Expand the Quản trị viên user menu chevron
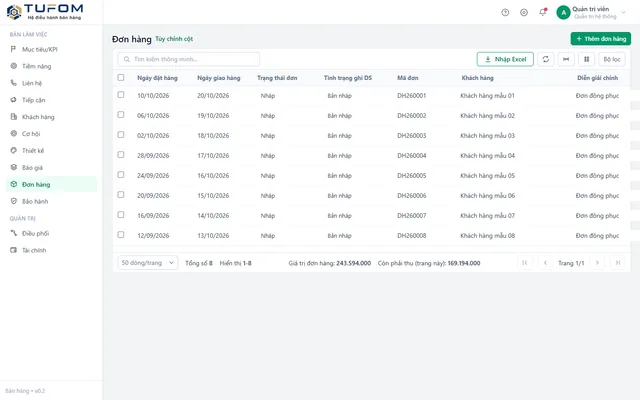The height and width of the screenshot is (400, 640). point(623,13)
